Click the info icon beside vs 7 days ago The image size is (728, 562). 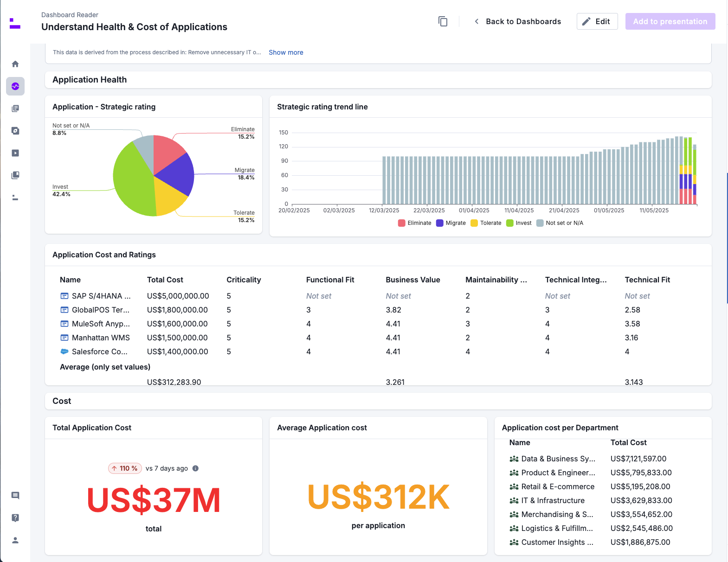click(x=195, y=468)
